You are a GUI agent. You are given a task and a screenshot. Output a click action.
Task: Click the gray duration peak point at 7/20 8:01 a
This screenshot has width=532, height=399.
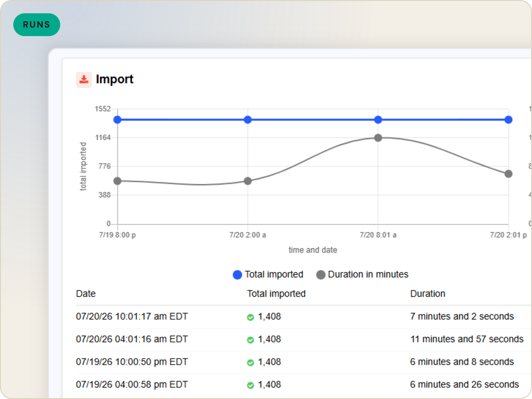(378, 138)
